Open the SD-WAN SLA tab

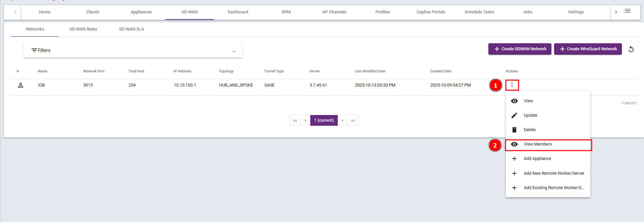131,29
